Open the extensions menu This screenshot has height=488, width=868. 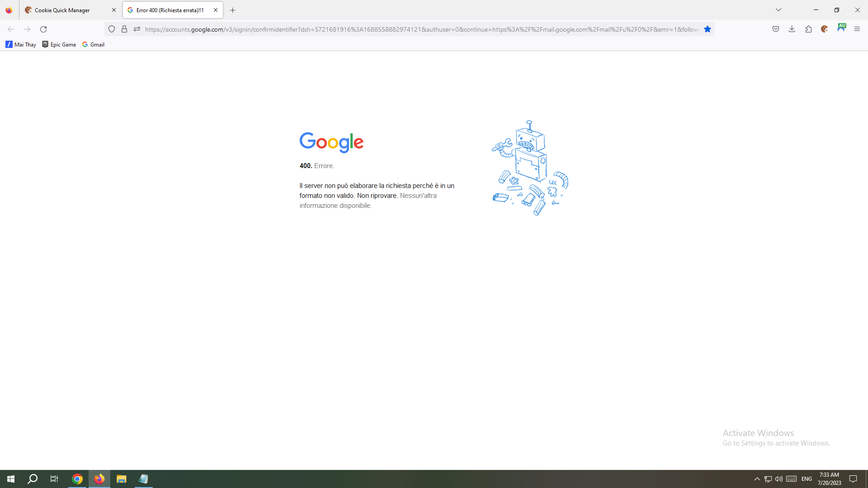(x=808, y=29)
